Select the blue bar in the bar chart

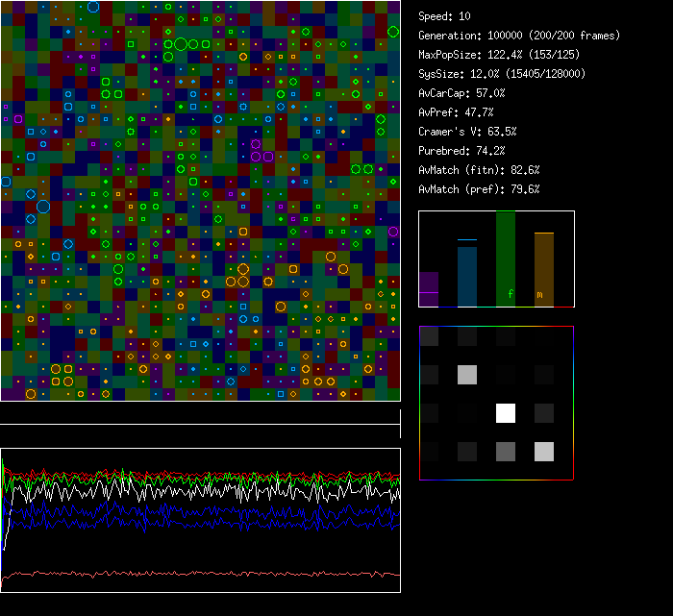coord(467,277)
